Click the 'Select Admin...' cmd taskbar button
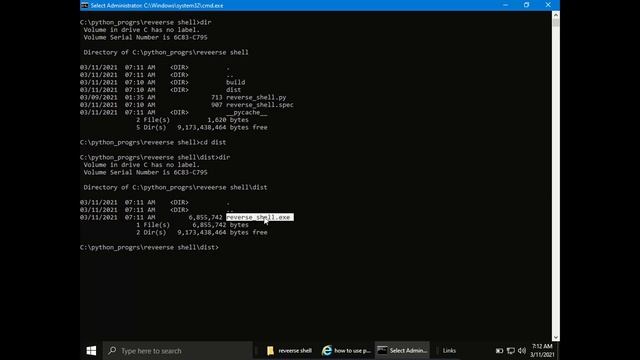Image resolution: width=640 pixels, height=360 pixels. (x=402, y=351)
